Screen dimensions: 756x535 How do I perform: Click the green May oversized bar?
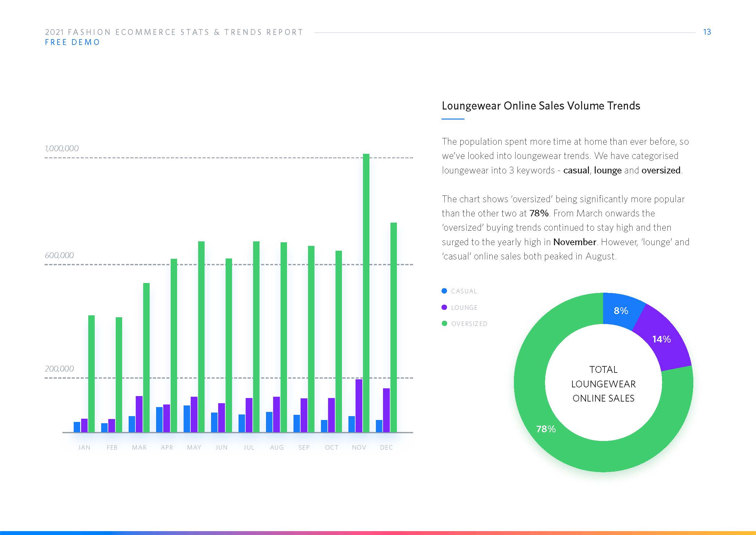pyautogui.click(x=201, y=337)
